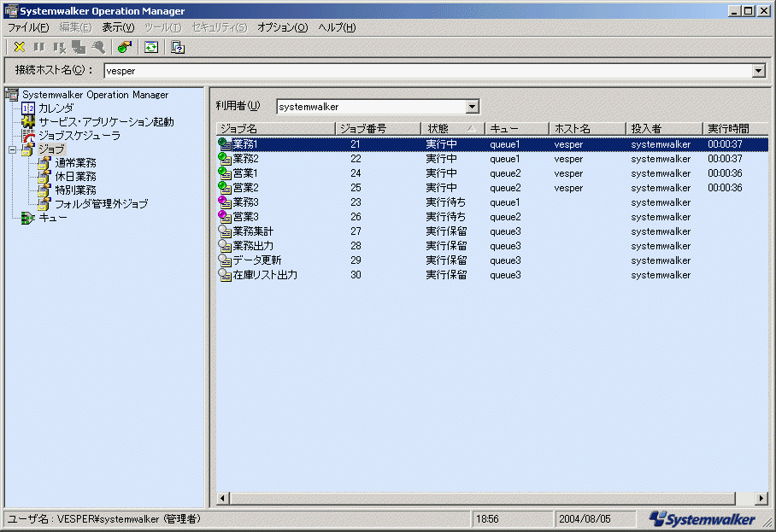Click the running icon of job 業務1

click(x=225, y=144)
